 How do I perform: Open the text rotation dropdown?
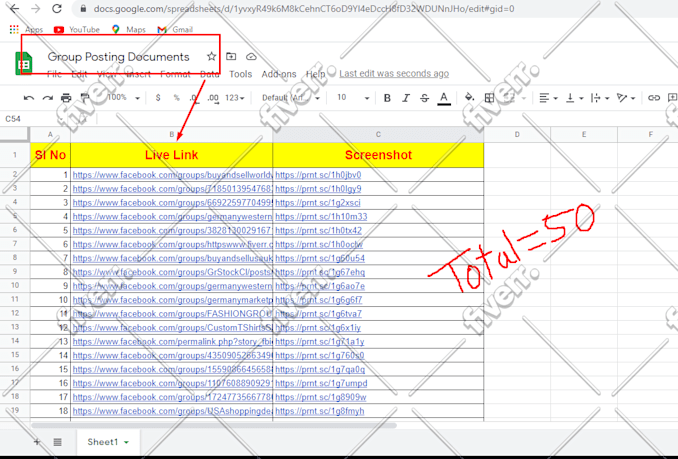626,98
